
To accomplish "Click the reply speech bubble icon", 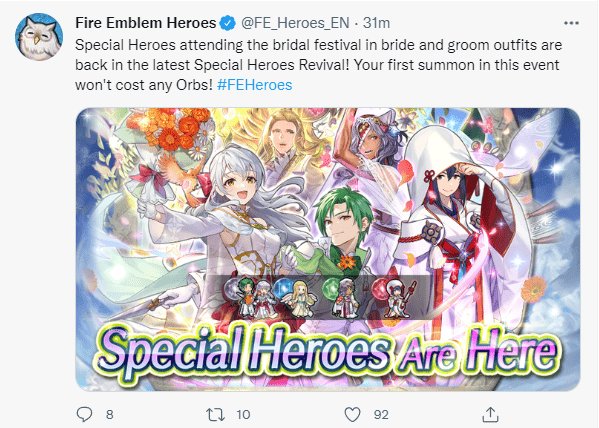I will pyautogui.click(x=84, y=414).
